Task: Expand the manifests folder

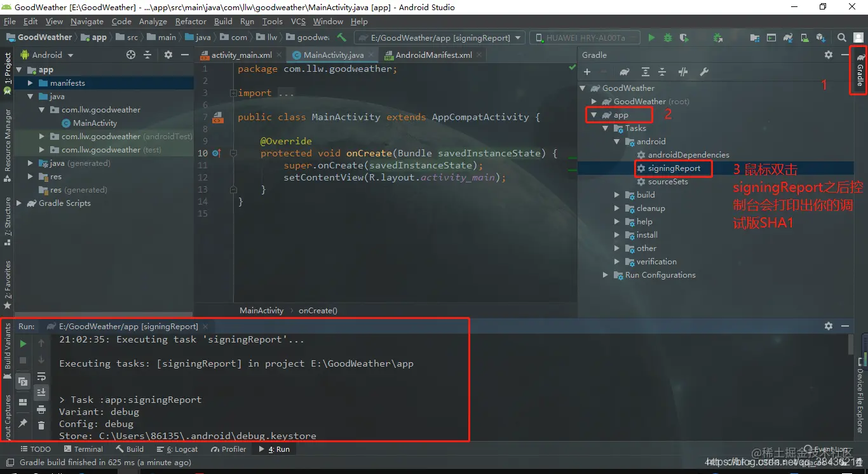Action: click(x=30, y=83)
